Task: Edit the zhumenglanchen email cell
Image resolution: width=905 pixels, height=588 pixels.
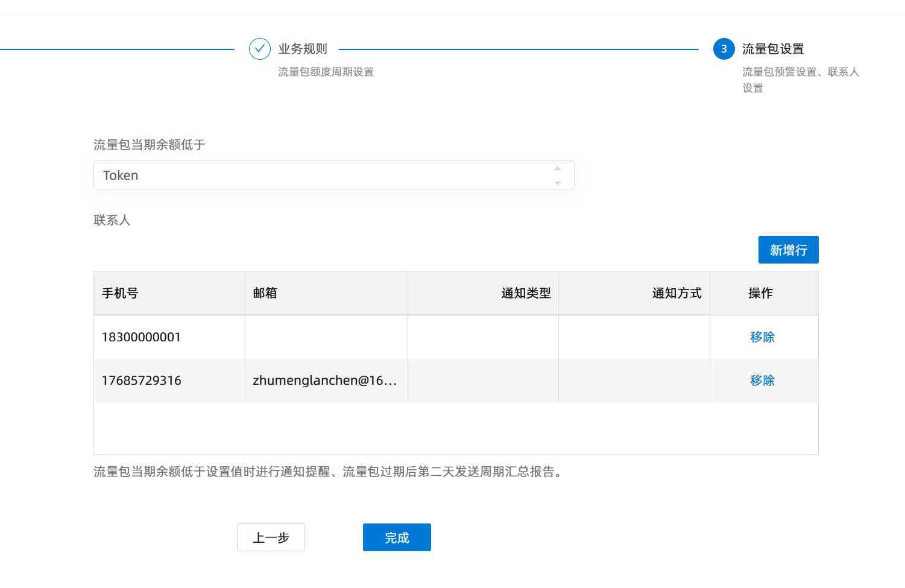Action: pyautogui.click(x=326, y=381)
